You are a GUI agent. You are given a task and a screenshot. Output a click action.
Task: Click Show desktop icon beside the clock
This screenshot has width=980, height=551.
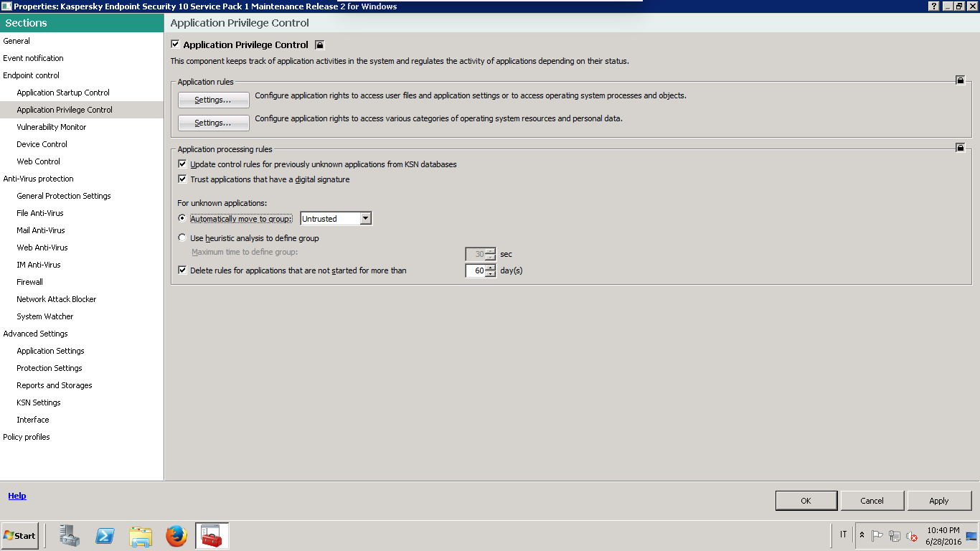[972, 536]
